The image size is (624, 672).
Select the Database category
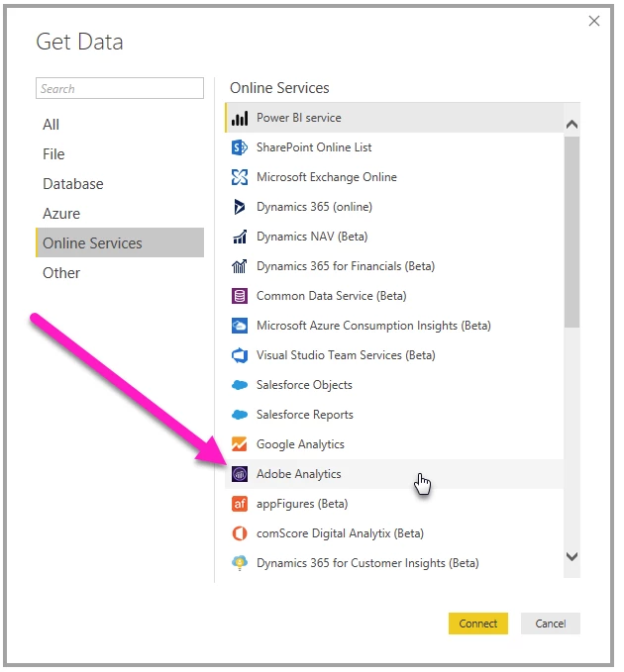(x=120, y=184)
